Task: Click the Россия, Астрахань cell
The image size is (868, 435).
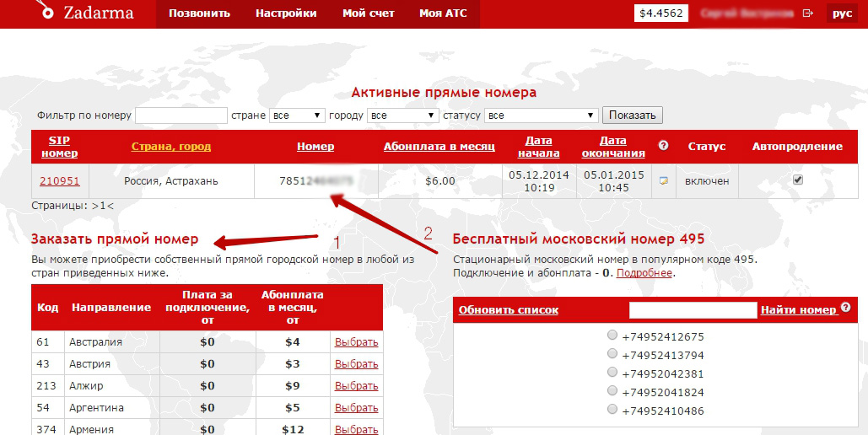Action: point(171,181)
